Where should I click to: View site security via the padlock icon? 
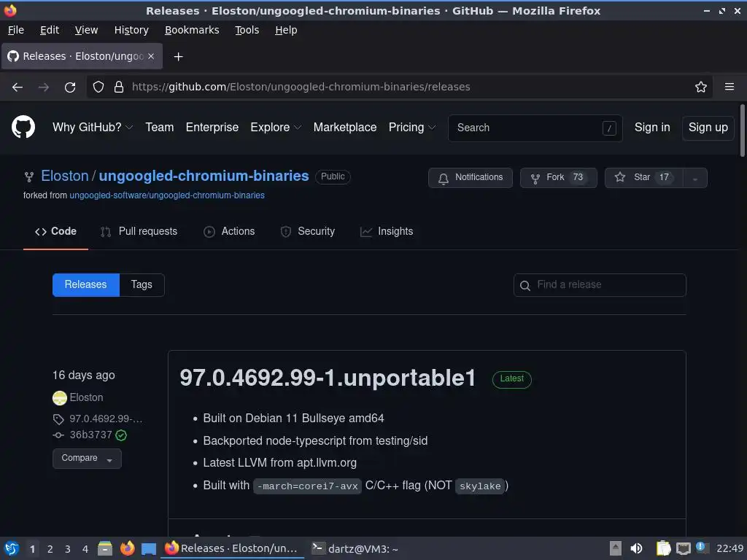[x=119, y=87]
